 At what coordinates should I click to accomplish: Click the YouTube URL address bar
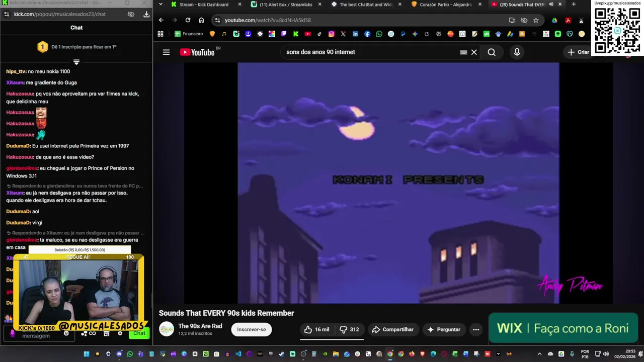pyautogui.click(x=362, y=20)
